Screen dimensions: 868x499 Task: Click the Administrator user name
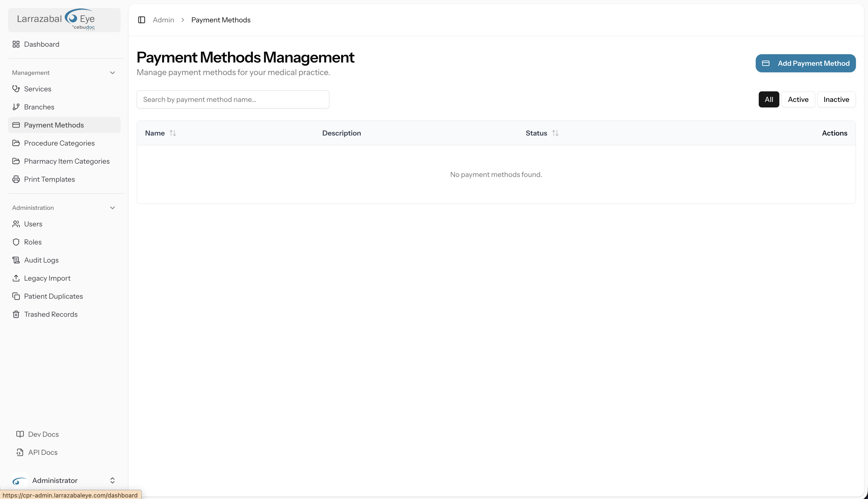(x=55, y=480)
